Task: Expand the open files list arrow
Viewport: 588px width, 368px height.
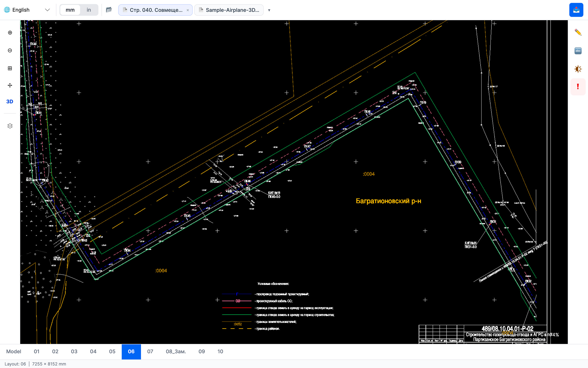Action: tap(269, 10)
